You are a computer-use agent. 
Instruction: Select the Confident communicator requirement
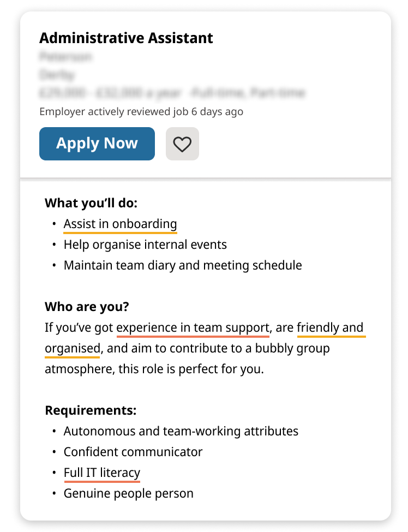pos(133,451)
